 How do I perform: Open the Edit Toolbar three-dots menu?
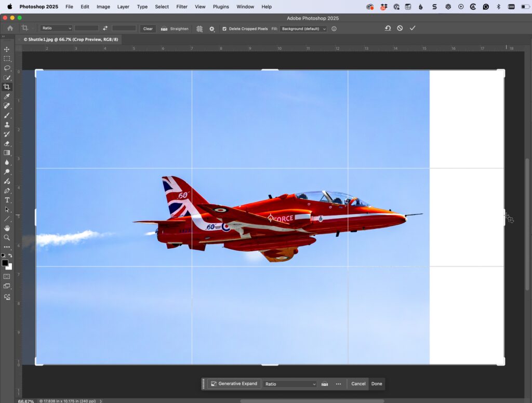pyautogui.click(x=7, y=247)
